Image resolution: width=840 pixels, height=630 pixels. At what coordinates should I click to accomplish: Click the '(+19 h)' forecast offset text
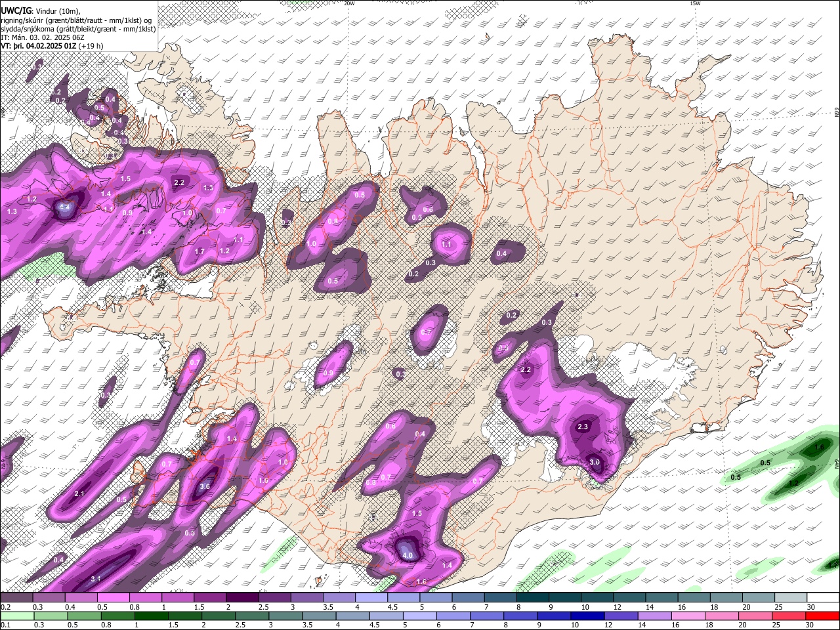91,46
